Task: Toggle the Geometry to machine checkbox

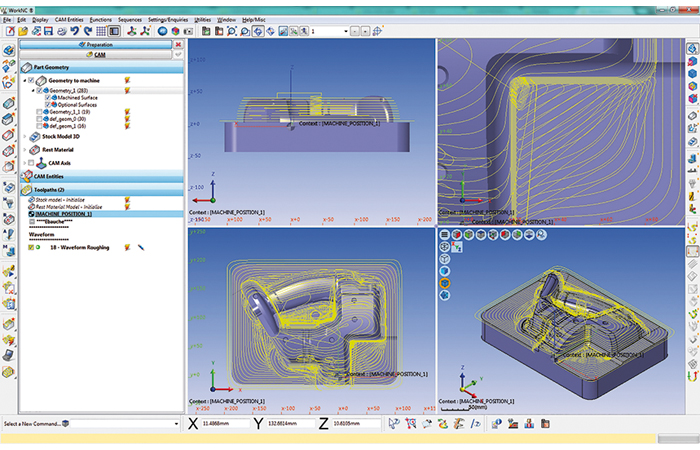Action: tap(31, 80)
